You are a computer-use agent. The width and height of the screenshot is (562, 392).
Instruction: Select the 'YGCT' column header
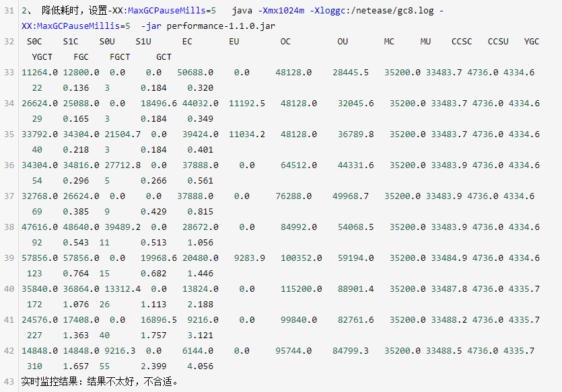42,57
